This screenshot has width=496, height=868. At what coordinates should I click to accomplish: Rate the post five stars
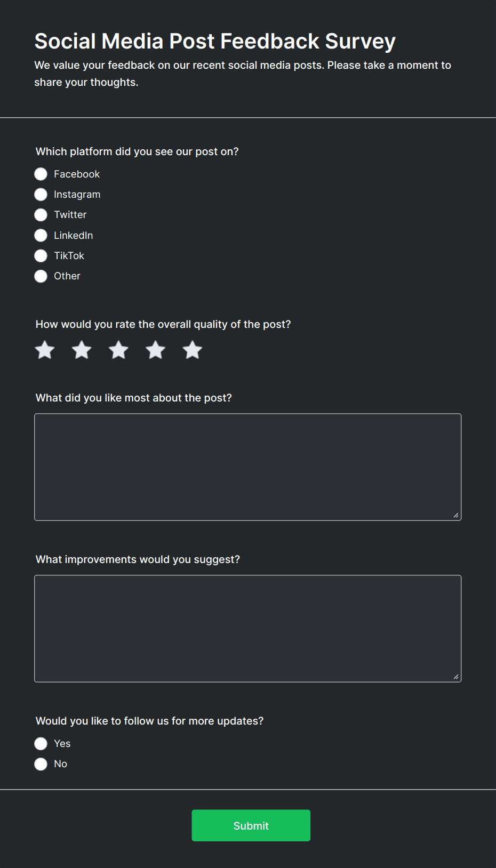[x=192, y=350]
